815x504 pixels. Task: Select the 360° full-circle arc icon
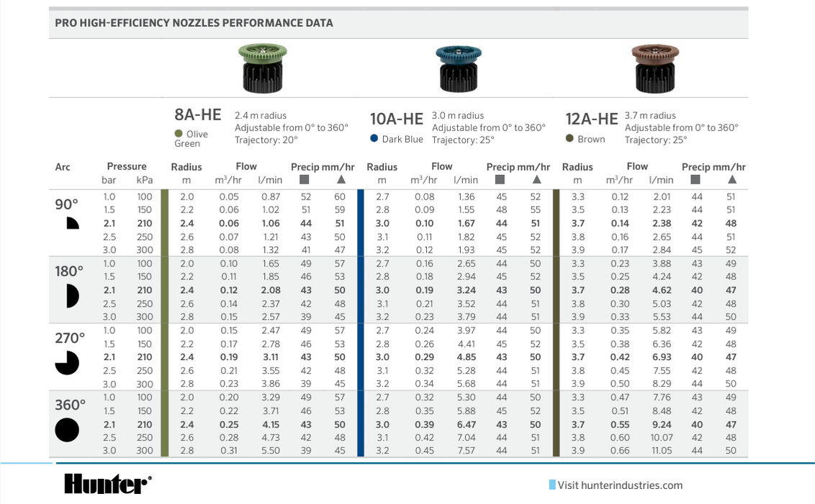[67, 430]
